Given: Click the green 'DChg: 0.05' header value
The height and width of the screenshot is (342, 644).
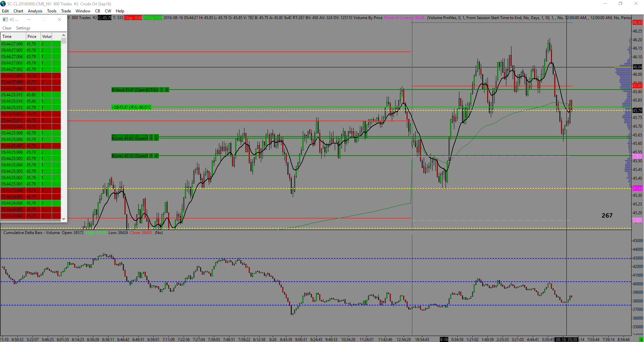Looking at the screenshot, I should (x=152, y=18).
